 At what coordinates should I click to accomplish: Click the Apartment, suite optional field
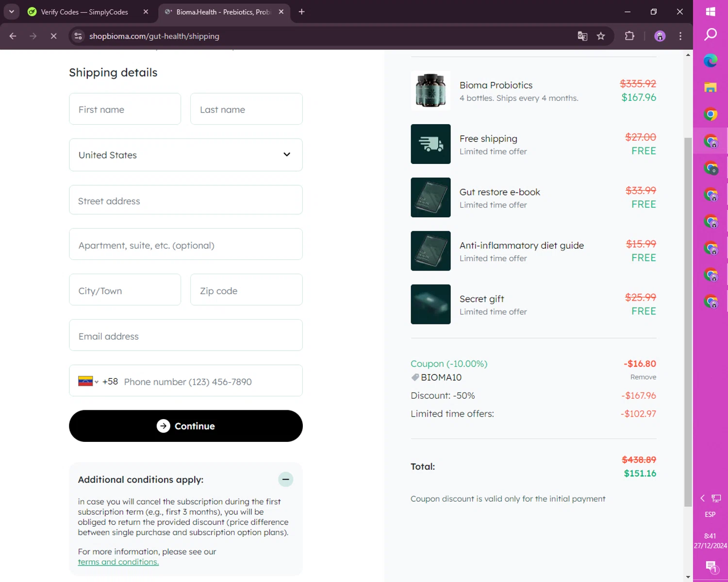[185, 244]
